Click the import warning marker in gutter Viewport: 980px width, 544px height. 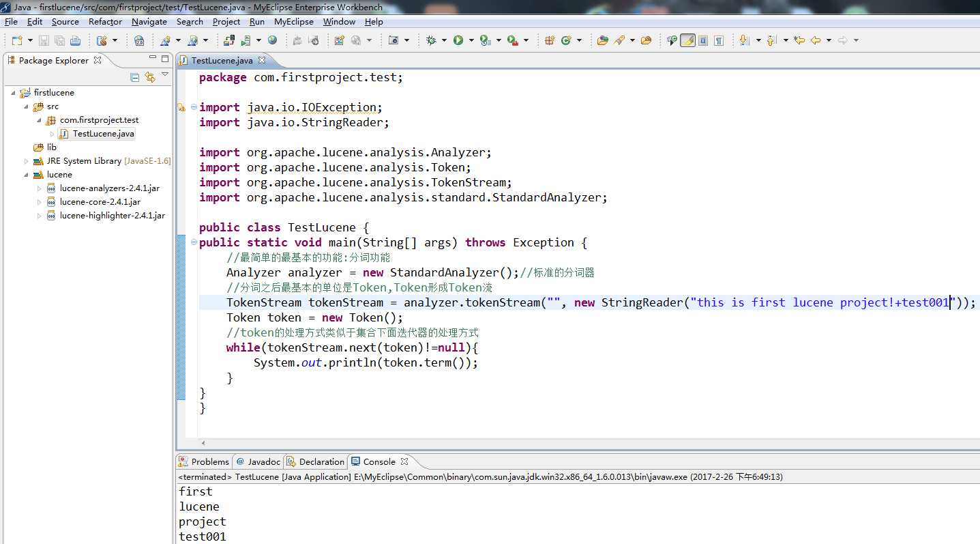coord(181,107)
